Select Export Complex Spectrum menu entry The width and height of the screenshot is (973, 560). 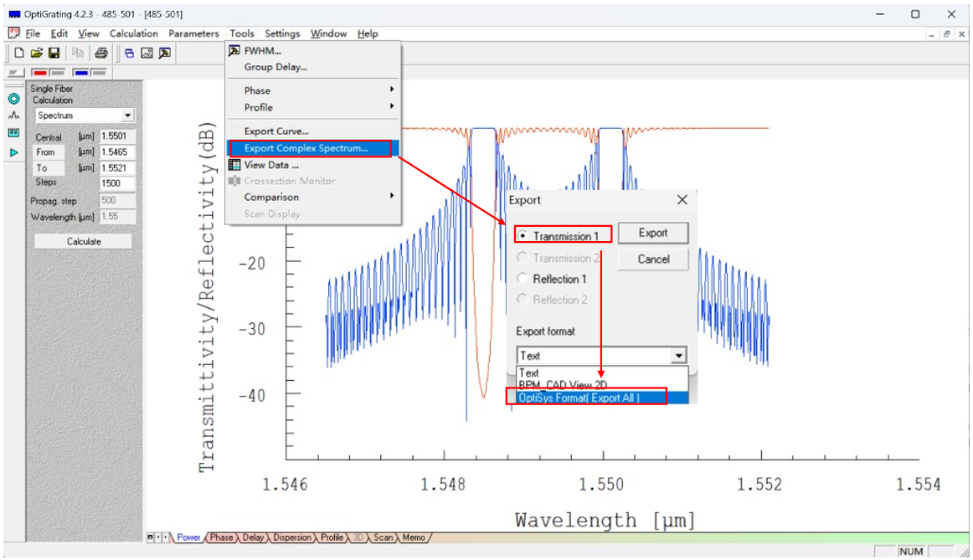coord(306,148)
